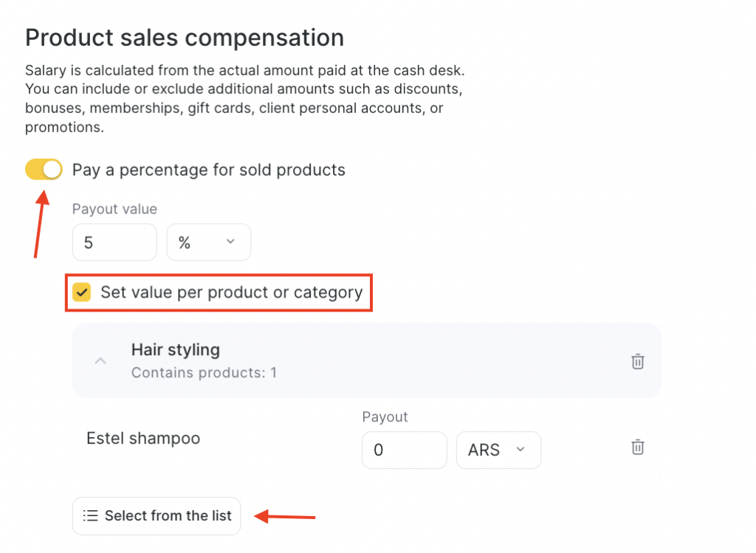This screenshot has height=553, width=756.
Task: Remove Estel shampoo using its trash icon
Action: [x=638, y=447]
